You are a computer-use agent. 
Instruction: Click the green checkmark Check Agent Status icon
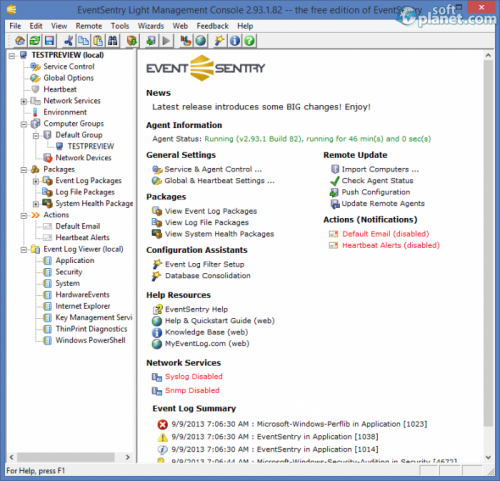pos(334,181)
